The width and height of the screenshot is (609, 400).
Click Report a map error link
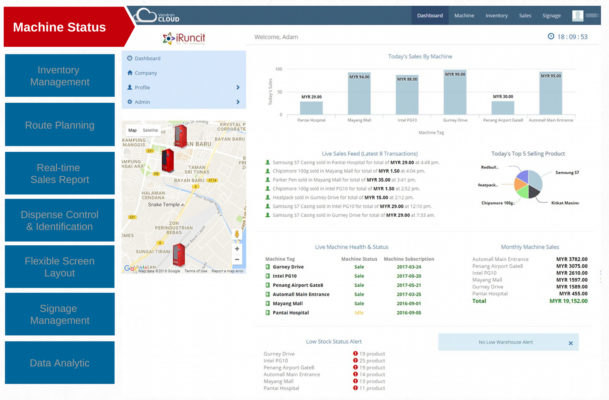pos(228,271)
